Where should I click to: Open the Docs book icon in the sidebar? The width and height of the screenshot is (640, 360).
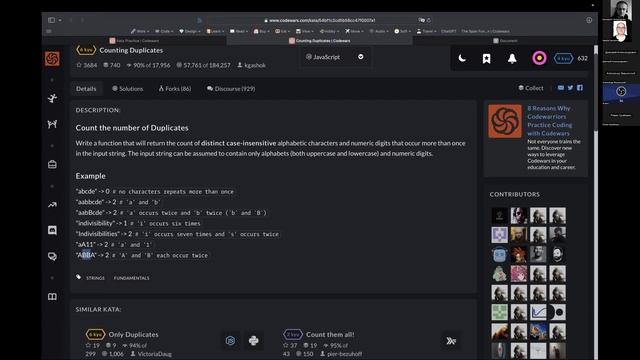tap(52, 297)
